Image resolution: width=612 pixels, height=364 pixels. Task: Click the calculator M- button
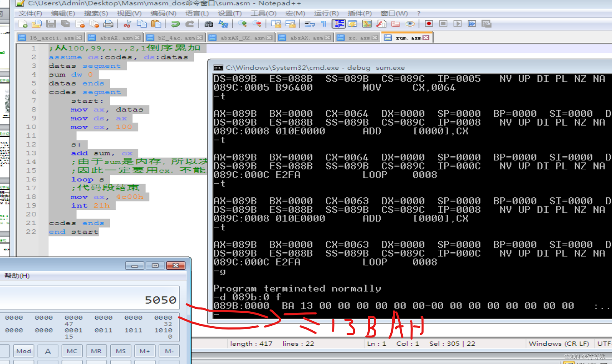pyautogui.click(x=169, y=351)
